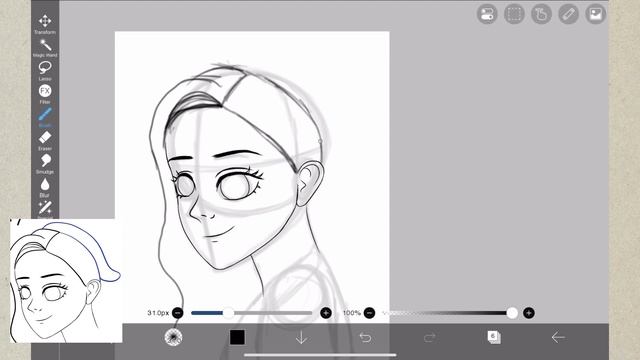The height and width of the screenshot is (360, 640).
Task: Decrease brush thickness with minus button
Action: [178, 313]
